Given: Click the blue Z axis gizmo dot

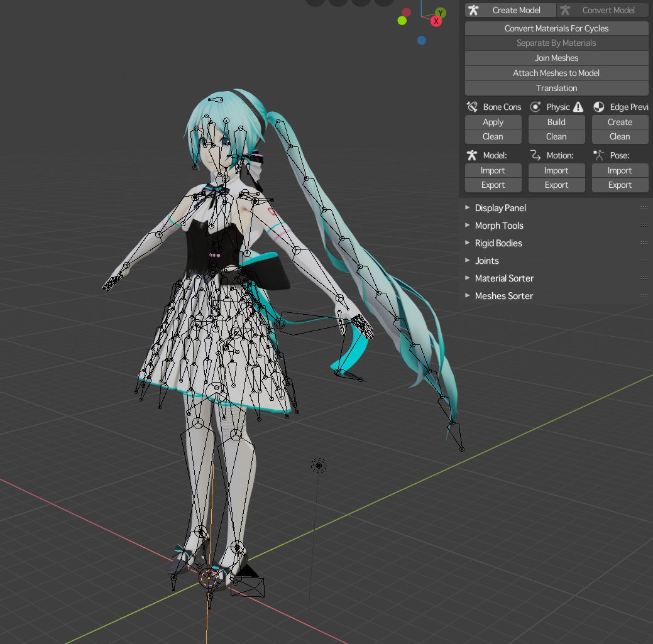Looking at the screenshot, I should click(x=422, y=40).
